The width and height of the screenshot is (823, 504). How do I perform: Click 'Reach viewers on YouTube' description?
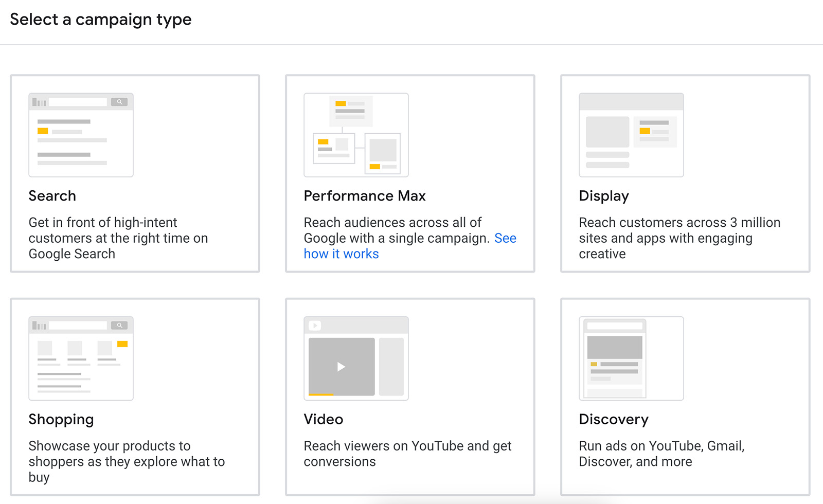[x=407, y=454]
